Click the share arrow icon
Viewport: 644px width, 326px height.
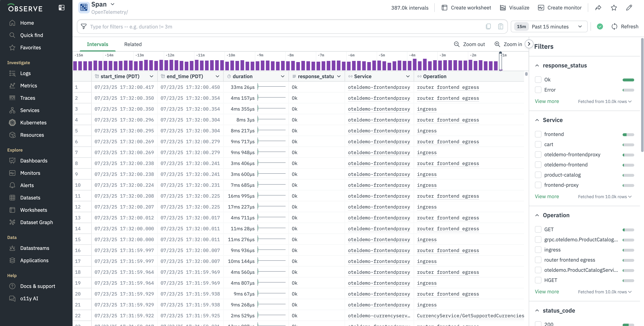coord(598,8)
